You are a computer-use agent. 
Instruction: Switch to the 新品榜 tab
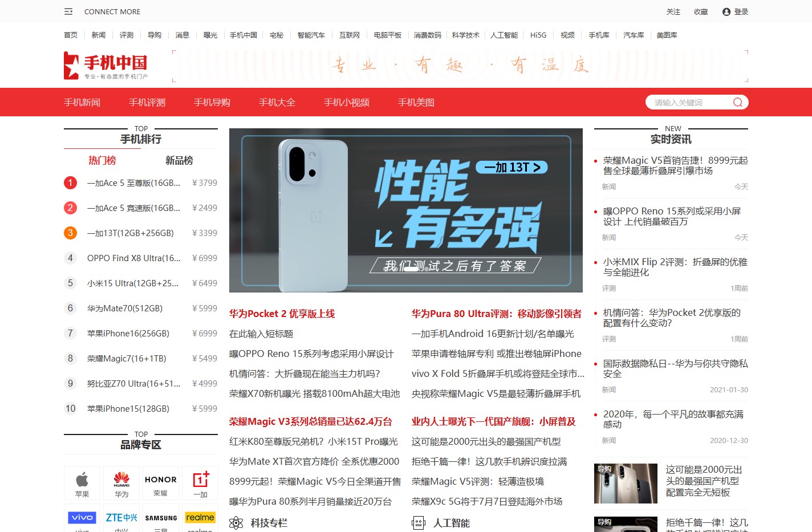point(179,160)
